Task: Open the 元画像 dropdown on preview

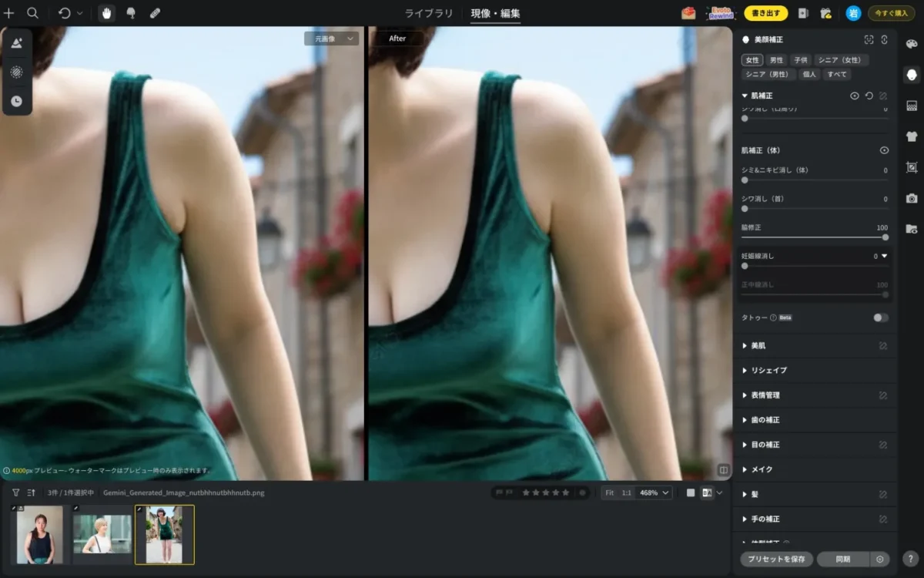Action: tap(331, 39)
